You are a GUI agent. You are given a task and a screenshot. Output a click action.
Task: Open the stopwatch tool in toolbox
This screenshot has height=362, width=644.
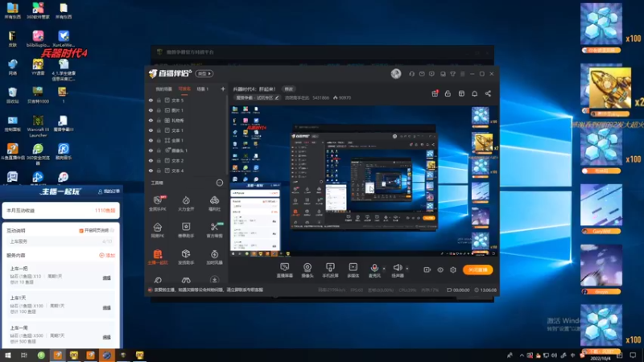tap(214, 257)
